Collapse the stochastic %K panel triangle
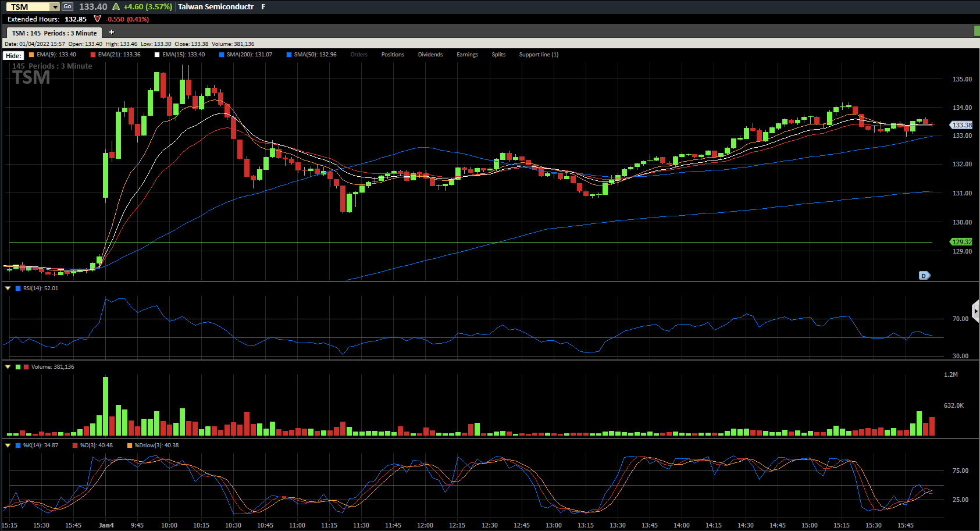Image resolution: width=980 pixels, height=531 pixels. click(x=8, y=446)
